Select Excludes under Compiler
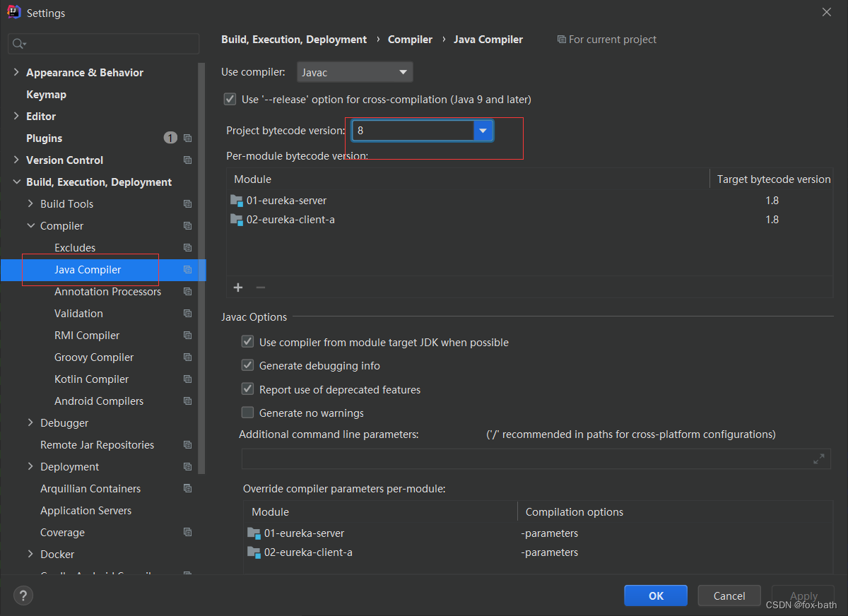The image size is (848, 616). point(75,248)
